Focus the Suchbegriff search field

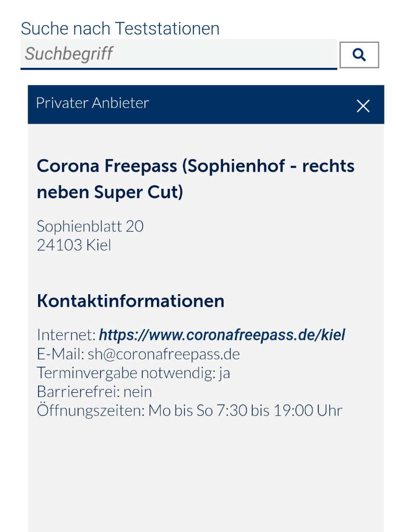click(178, 54)
